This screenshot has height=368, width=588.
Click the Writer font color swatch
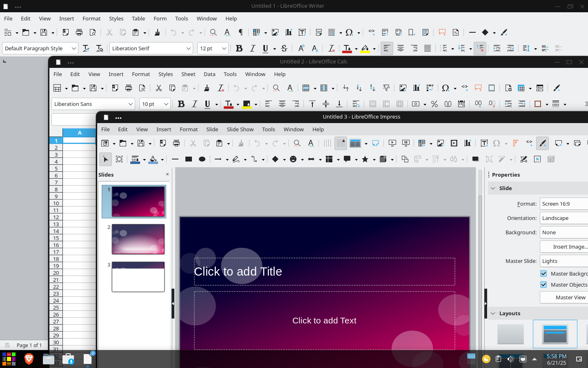(x=347, y=48)
